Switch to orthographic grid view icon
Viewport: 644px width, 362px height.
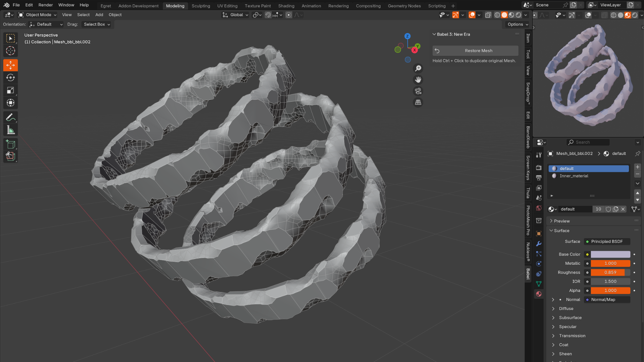tap(418, 103)
